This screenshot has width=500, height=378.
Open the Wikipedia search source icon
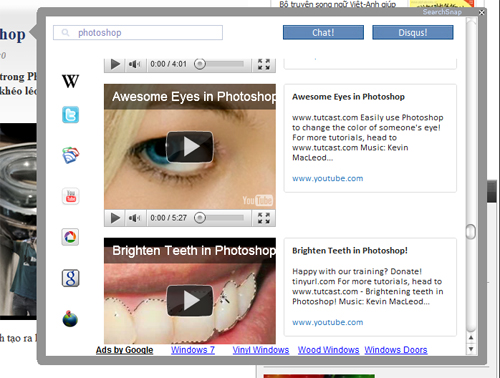[70, 81]
